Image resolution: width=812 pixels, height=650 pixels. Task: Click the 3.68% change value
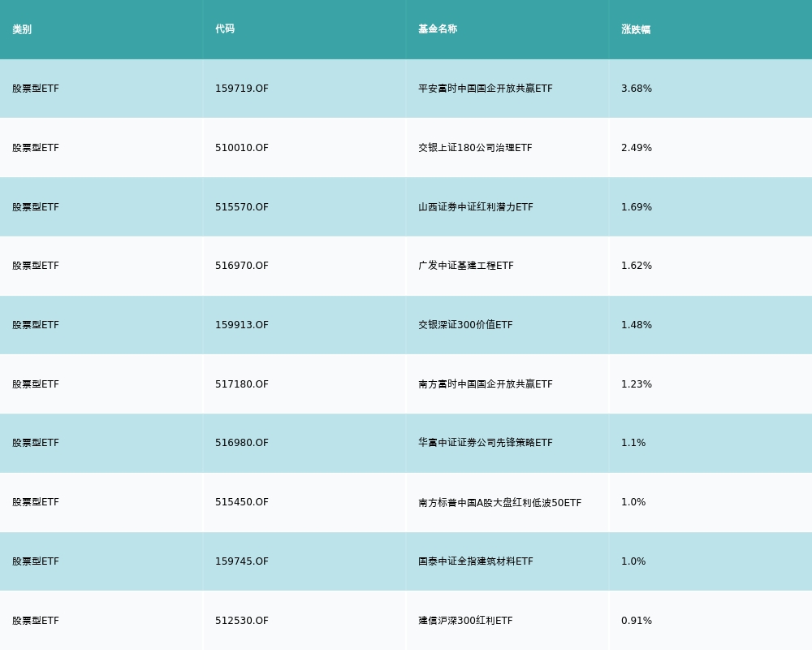(x=637, y=89)
